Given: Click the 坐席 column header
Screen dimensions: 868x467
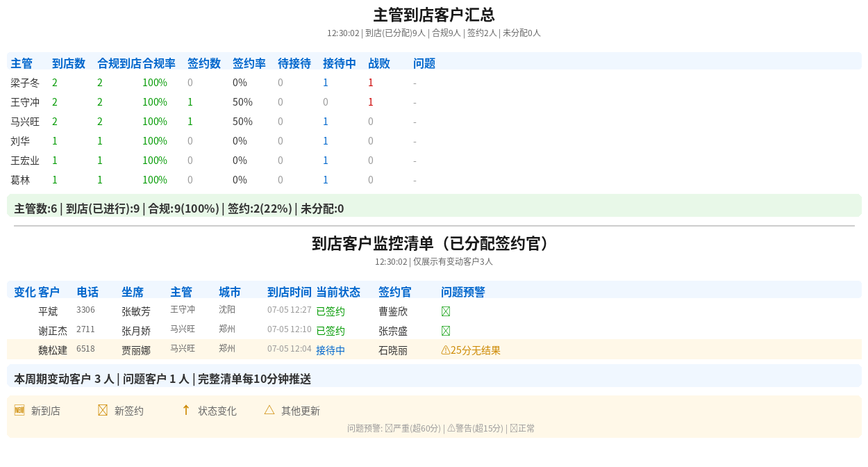Looking at the screenshot, I should (133, 292).
